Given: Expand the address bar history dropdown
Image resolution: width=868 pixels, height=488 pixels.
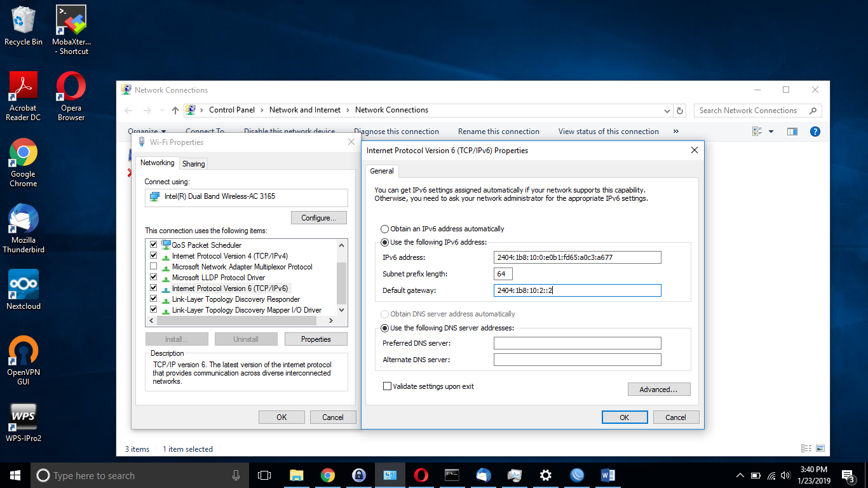Looking at the screenshot, I should [x=666, y=111].
